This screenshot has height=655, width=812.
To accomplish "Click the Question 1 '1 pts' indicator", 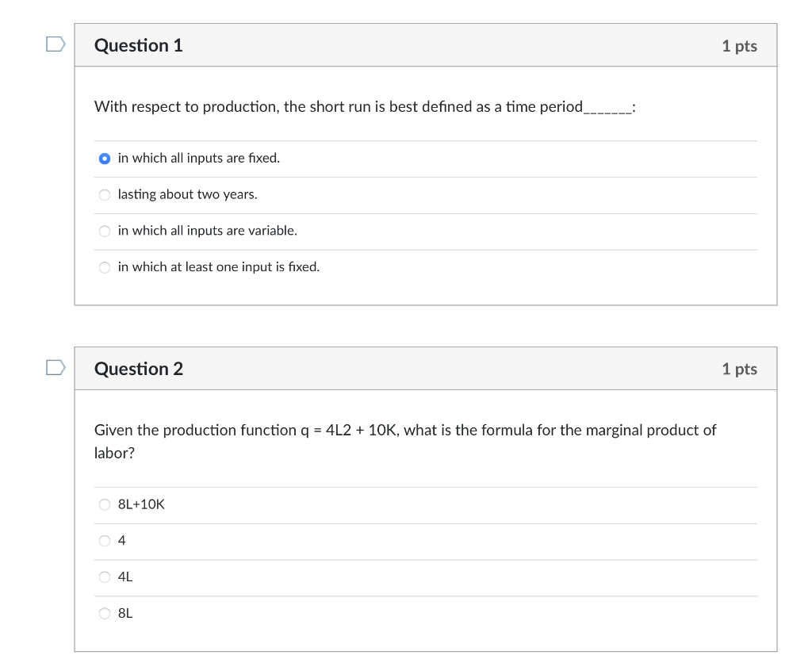I will (x=740, y=46).
